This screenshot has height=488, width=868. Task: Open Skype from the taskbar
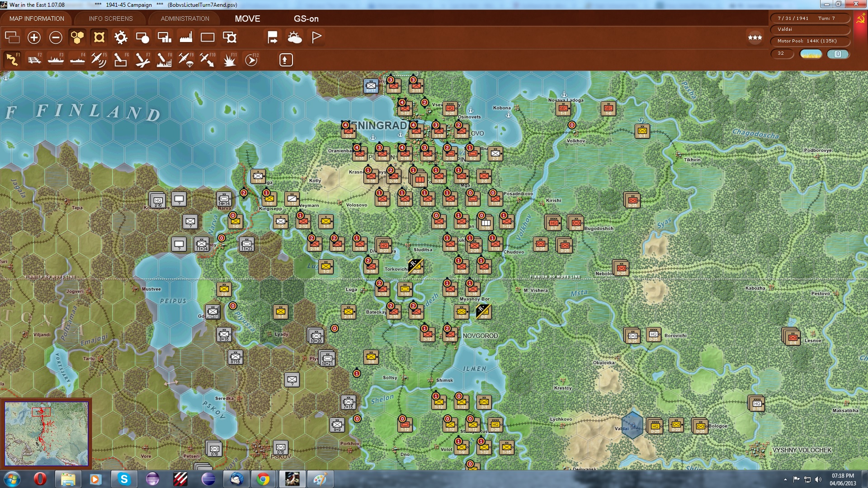tap(124, 479)
